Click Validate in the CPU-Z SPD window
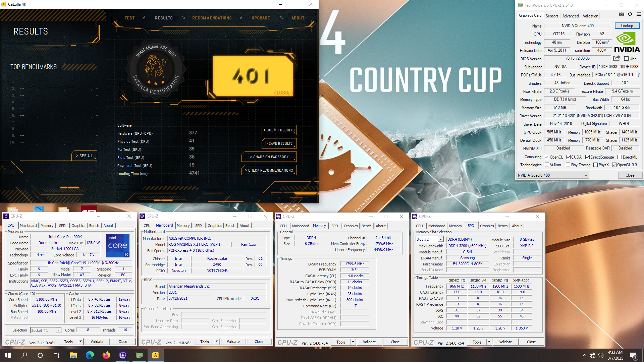The image size is (644, 362). (505, 342)
